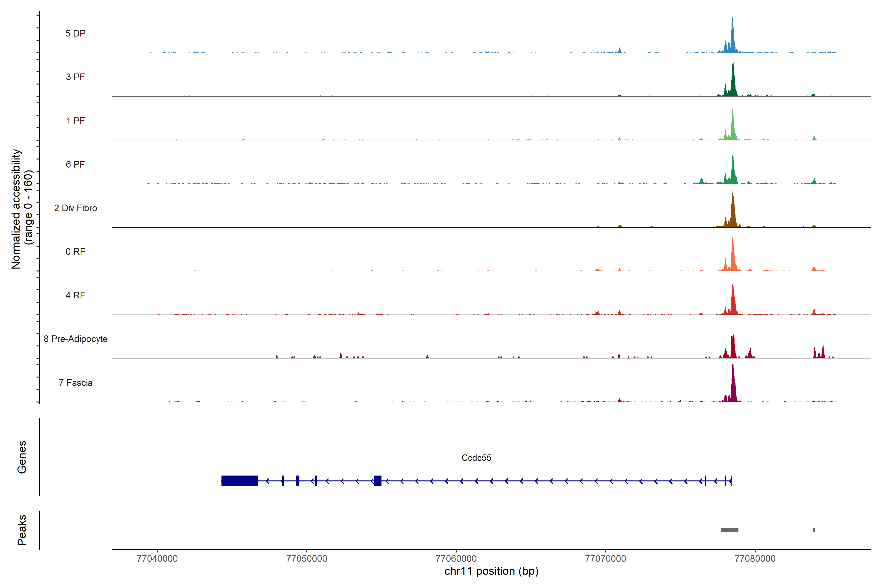Click the Genes panel label

coord(22,457)
